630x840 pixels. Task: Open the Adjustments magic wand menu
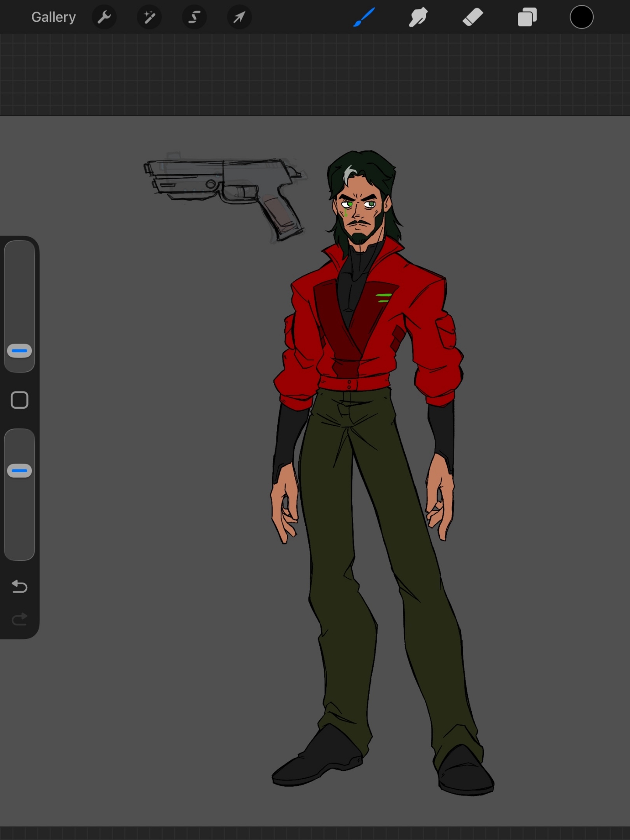point(149,17)
